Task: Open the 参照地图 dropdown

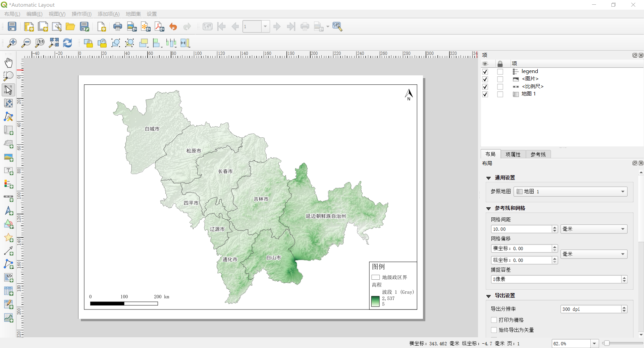Action: click(x=570, y=192)
